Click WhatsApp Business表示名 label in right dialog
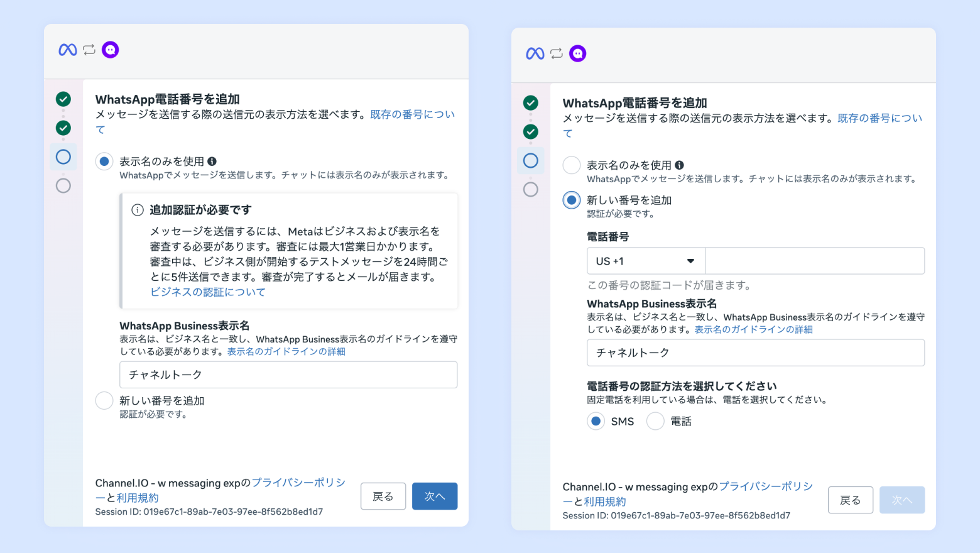 click(x=652, y=304)
